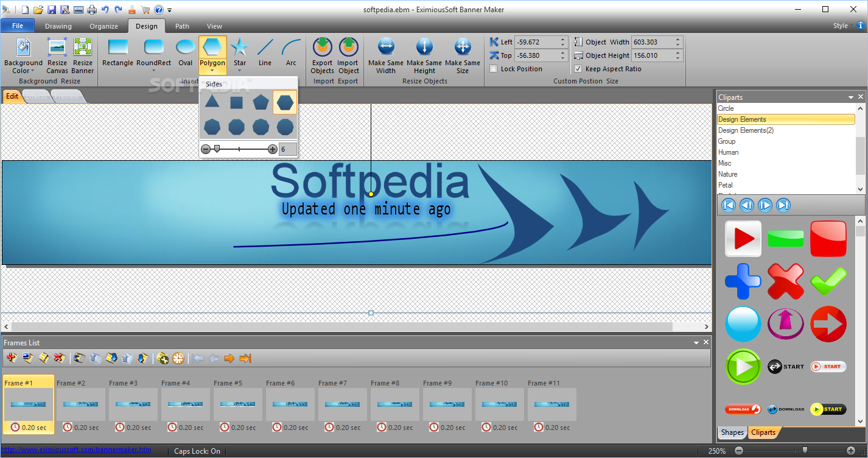Decrease polygon sides with minus button
The image size is (868, 458).
(x=206, y=149)
